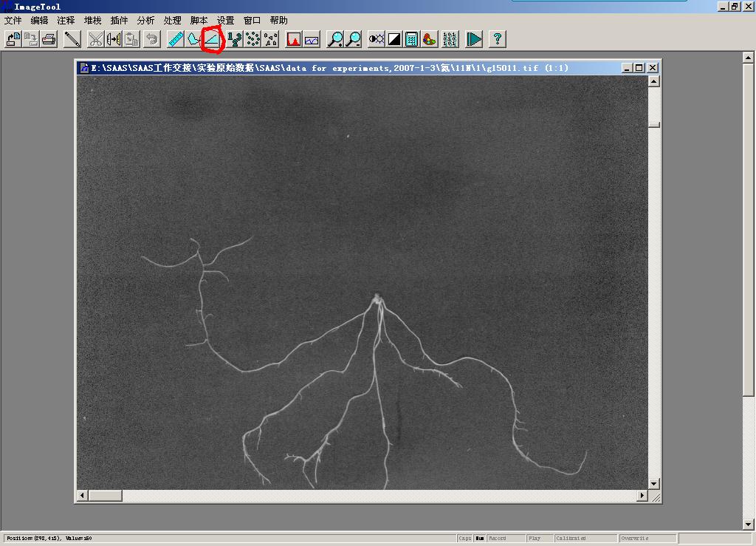Click the Object Analysis scattered shapes icon
756x546 pixels.
271,39
